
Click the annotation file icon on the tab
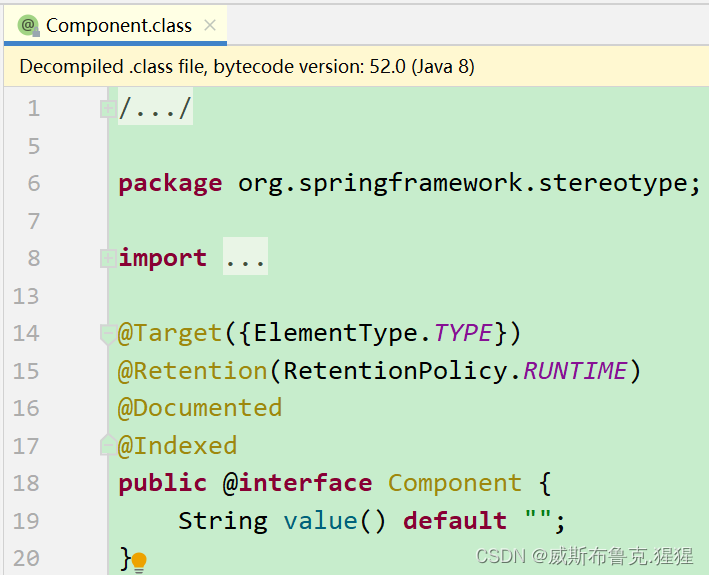click(x=28, y=26)
